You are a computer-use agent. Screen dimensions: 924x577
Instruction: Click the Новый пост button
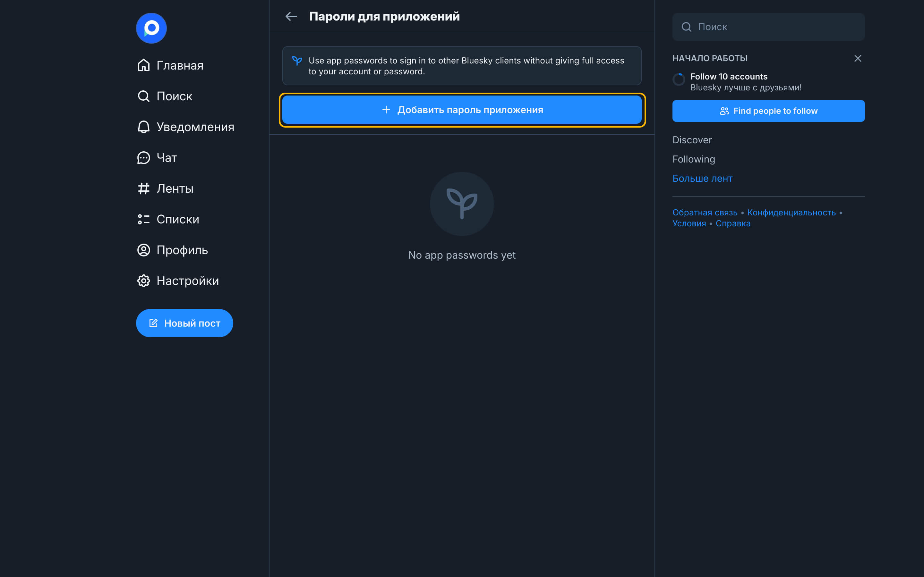pyautogui.click(x=184, y=323)
